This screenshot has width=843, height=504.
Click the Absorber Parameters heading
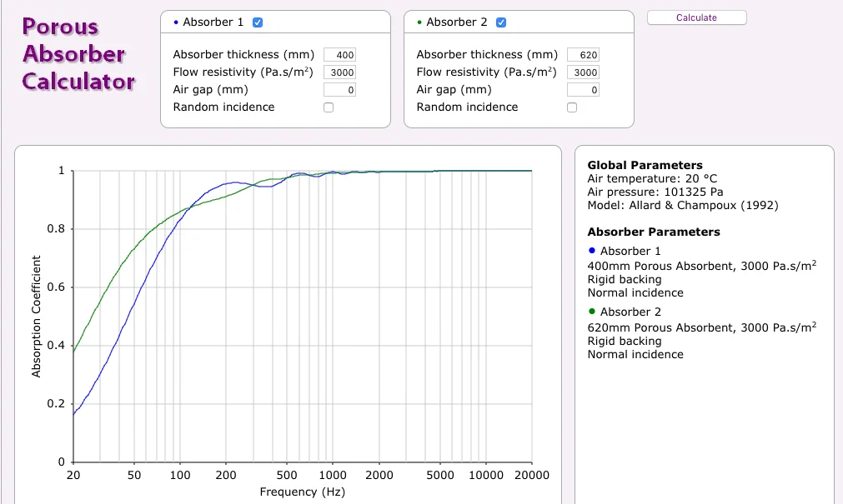(x=654, y=232)
